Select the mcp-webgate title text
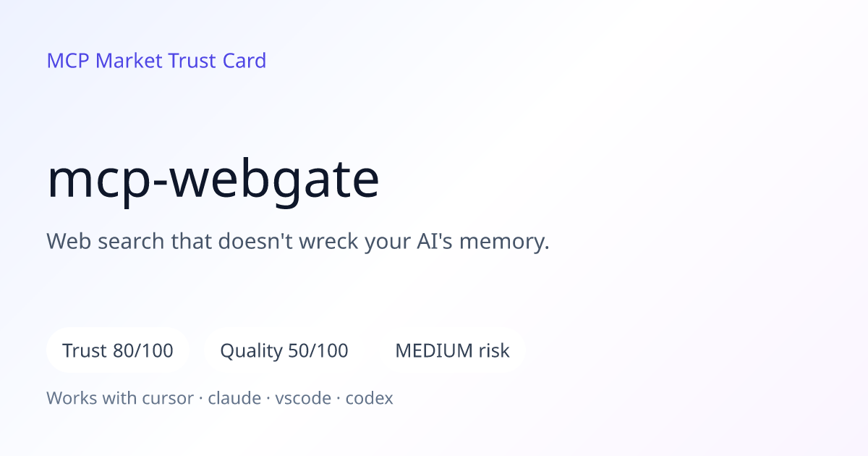 tap(213, 180)
